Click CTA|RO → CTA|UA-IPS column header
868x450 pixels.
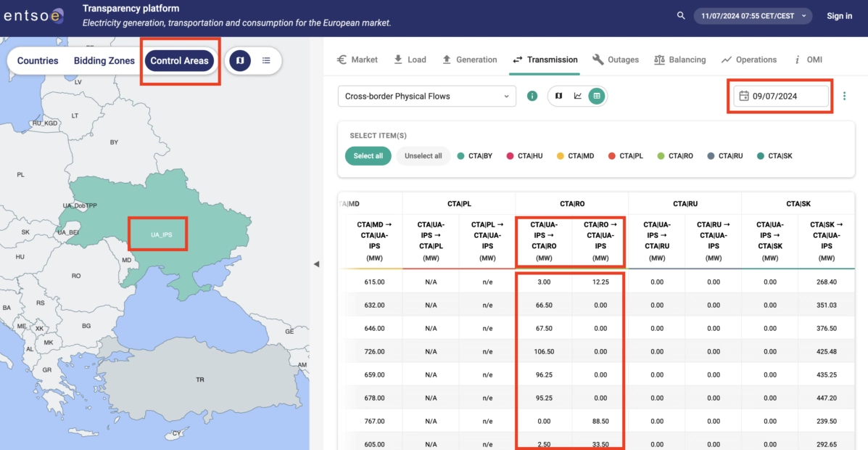tap(600, 241)
